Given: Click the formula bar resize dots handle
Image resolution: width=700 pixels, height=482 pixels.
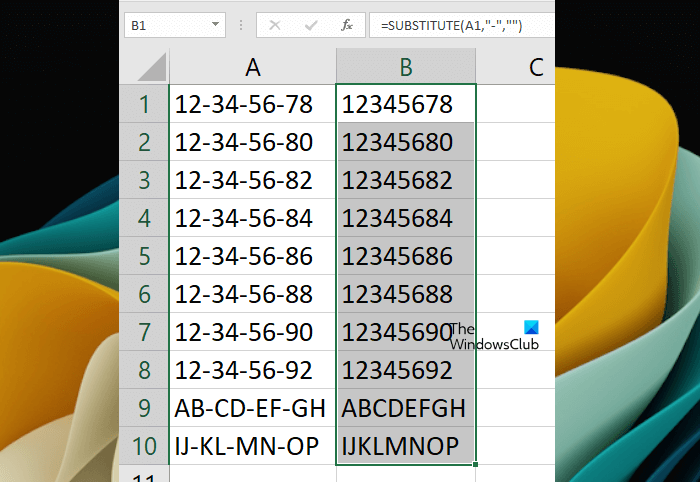Looking at the screenshot, I should pyautogui.click(x=241, y=25).
